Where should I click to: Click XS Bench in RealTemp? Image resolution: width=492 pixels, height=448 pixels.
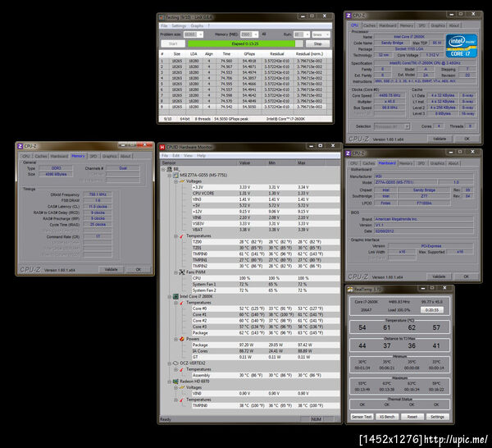387,417
